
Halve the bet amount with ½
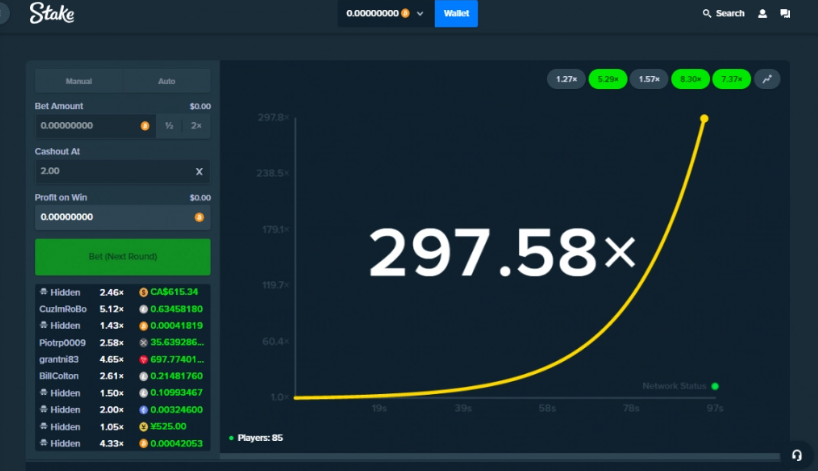point(170,126)
